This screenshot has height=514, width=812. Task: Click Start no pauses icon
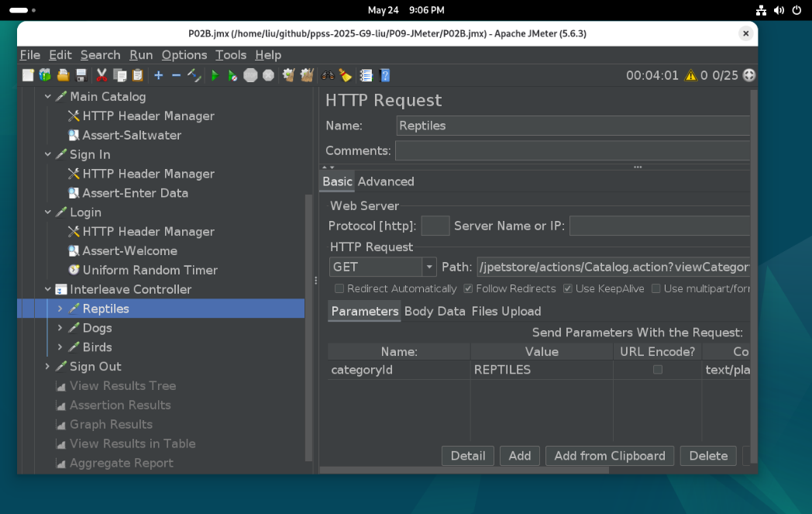pyautogui.click(x=232, y=76)
